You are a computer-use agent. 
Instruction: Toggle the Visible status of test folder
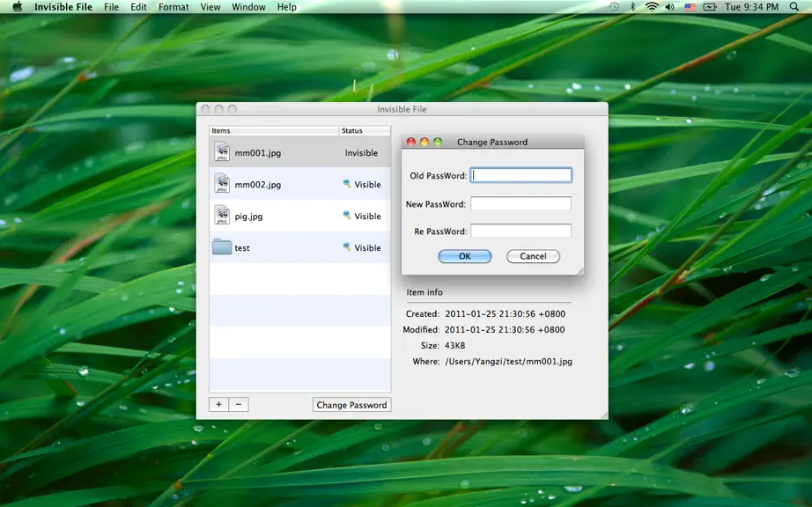tap(362, 247)
